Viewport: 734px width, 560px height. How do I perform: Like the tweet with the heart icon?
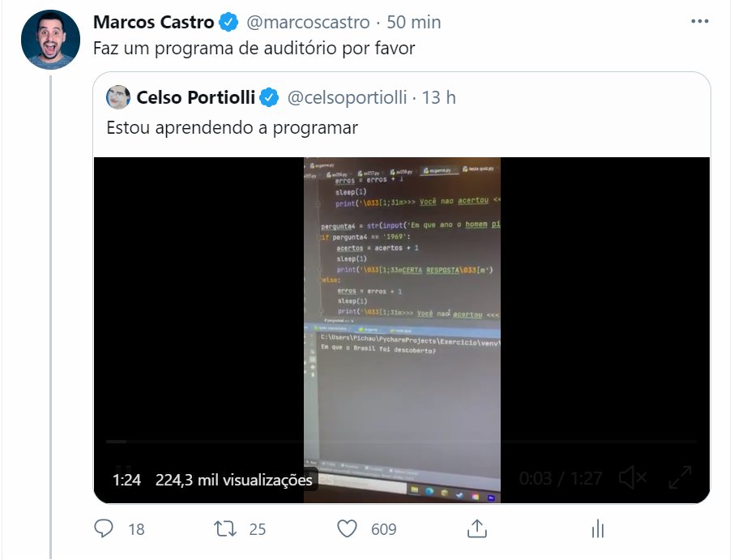[347, 528]
